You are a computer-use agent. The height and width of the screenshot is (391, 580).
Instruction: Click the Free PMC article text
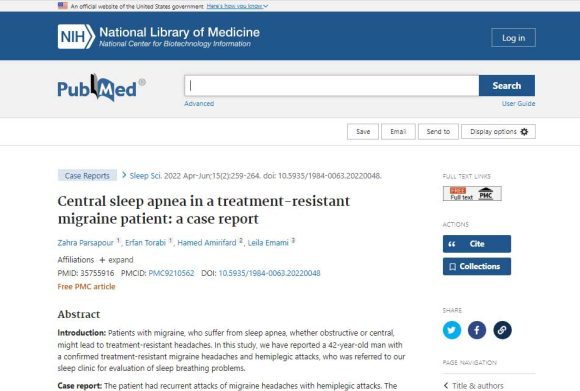click(x=86, y=286)
